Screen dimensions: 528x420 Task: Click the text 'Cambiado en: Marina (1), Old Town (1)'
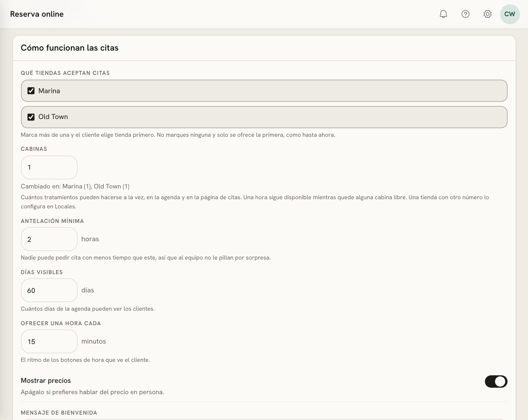(75, 186)
